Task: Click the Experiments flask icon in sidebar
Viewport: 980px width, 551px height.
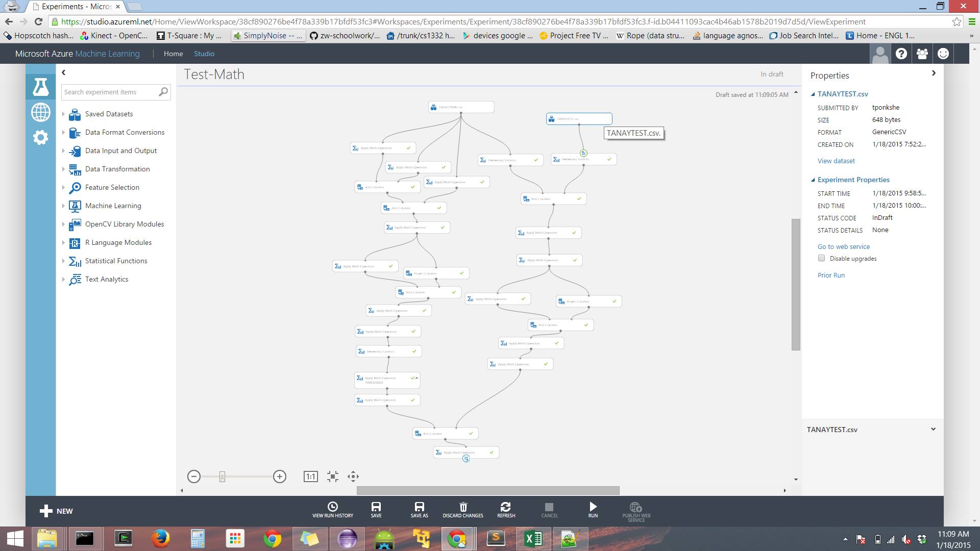Action: 40,87
